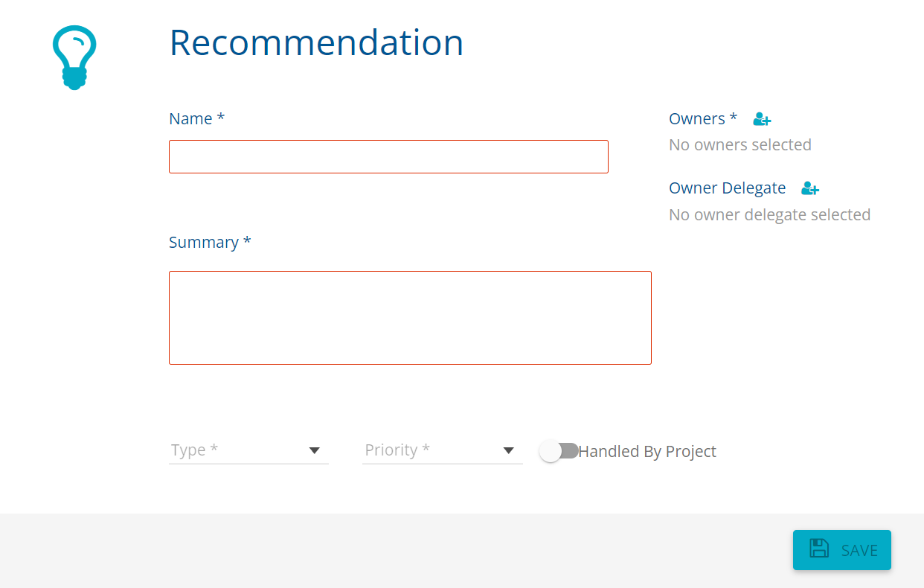The width and height of the screenshot is (924, 588).
Task: Click the add owner icon beside Owners
Action: click(x=762, y=119)
